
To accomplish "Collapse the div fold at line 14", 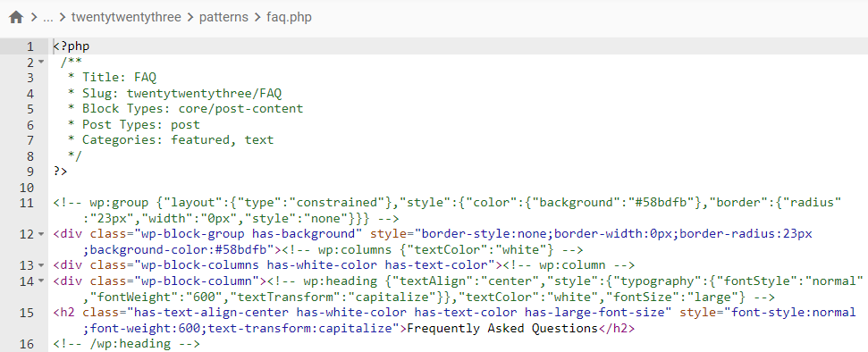I will 41,281.
